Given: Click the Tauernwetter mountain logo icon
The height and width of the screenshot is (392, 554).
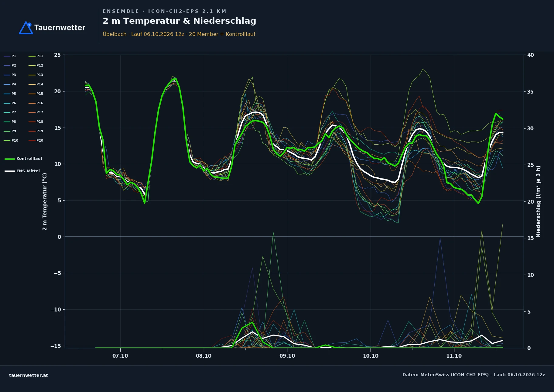Looking at the screenshot, I should [x=26, y=28].
